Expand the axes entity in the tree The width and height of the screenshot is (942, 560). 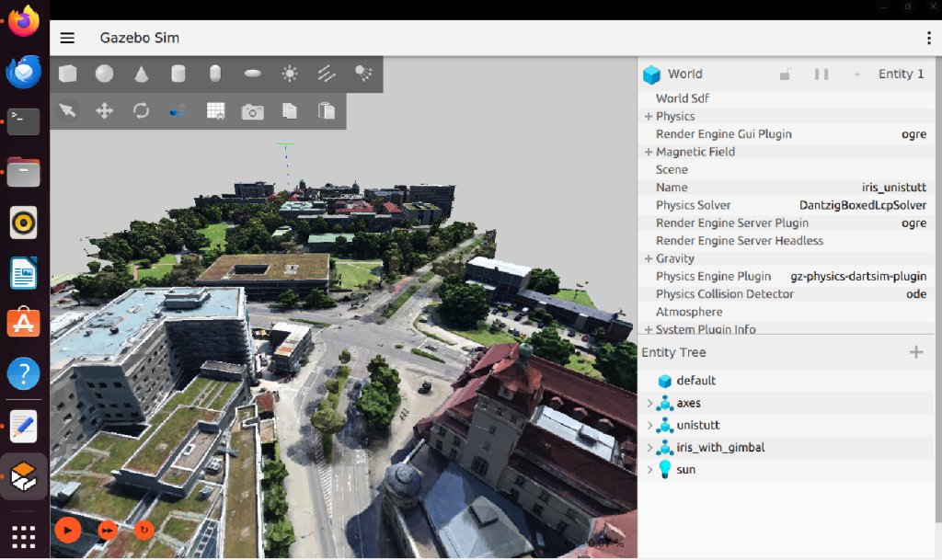click(649, 404)
